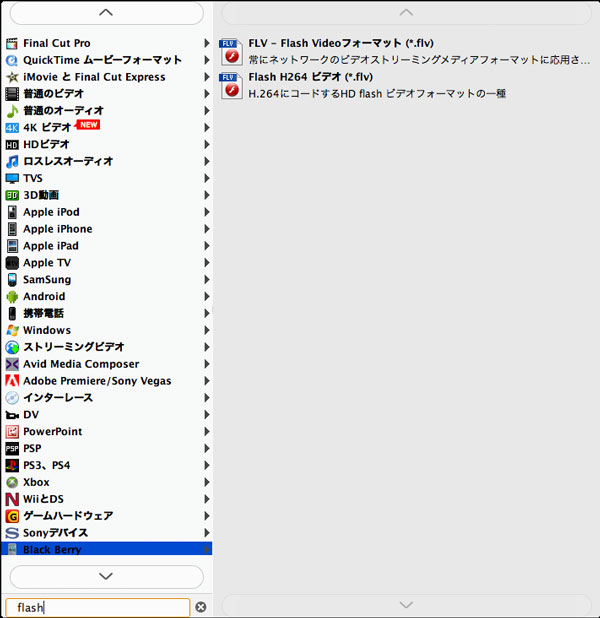The image size is (600, 618).
Task: Expand the Apple iPhone submenu arrow
Action: [x=206, y=229]
